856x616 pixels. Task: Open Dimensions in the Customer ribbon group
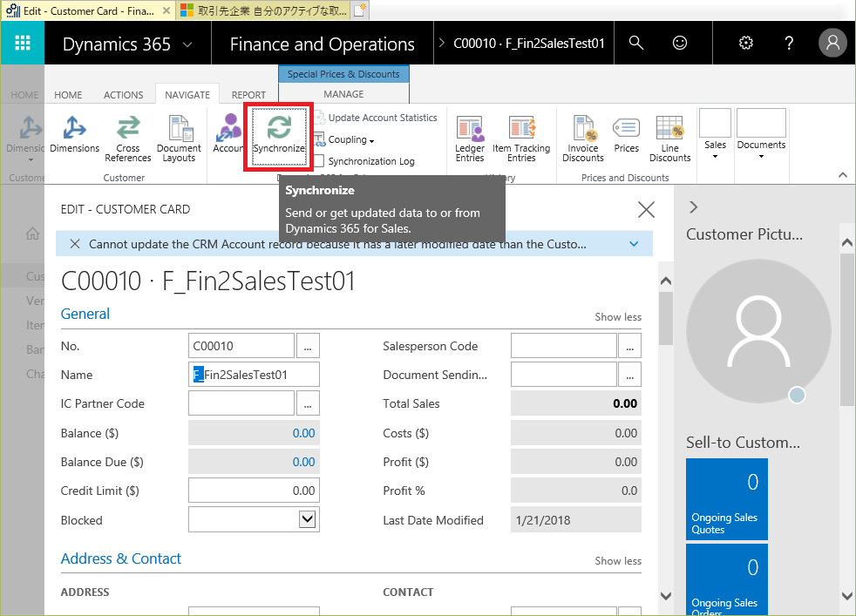tap(75, 135)
